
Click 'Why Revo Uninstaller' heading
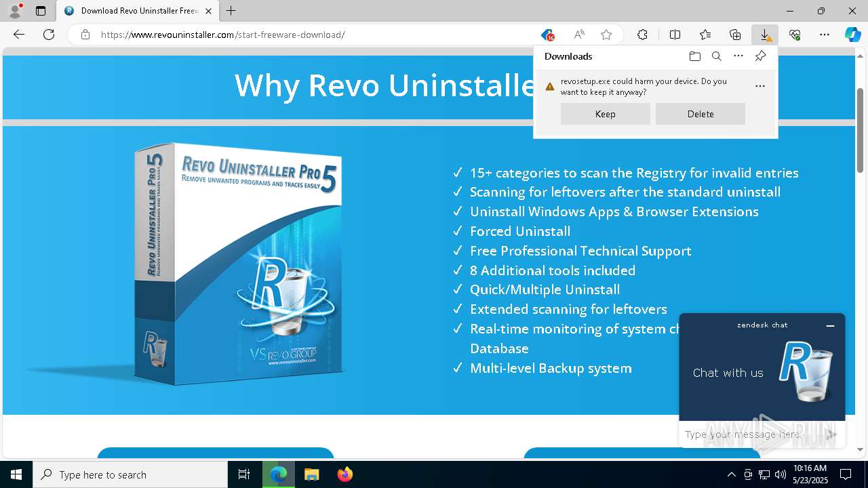pos(385,85)
